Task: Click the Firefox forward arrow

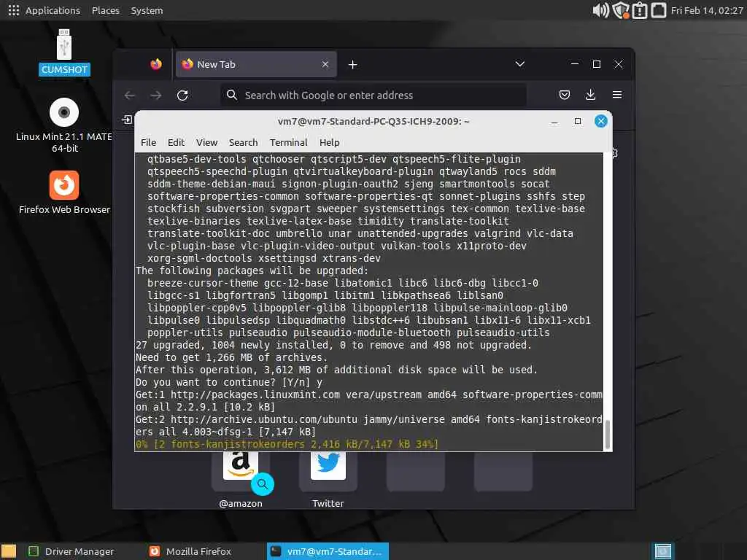Action: [x=156, y=96]
